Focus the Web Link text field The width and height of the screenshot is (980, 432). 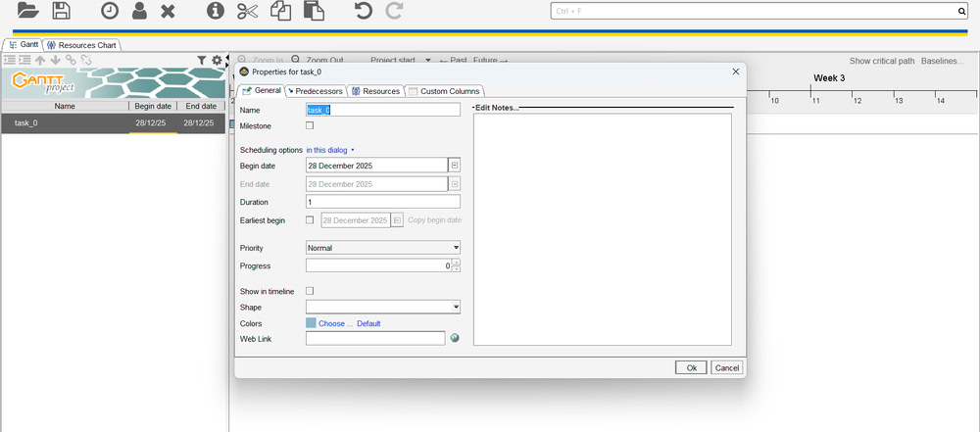click(x=375, y=338)
